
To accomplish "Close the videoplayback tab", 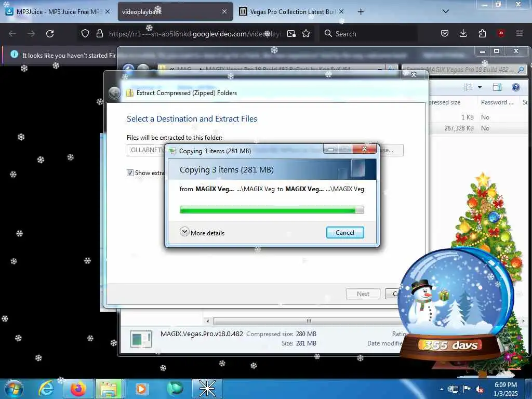I will point(224,11).
